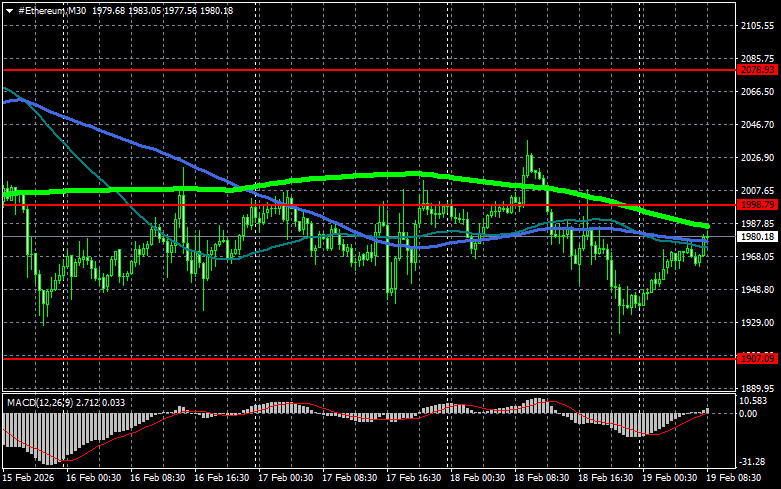Click the chart menu triangle beside #Ethereum

click(9, 11)
